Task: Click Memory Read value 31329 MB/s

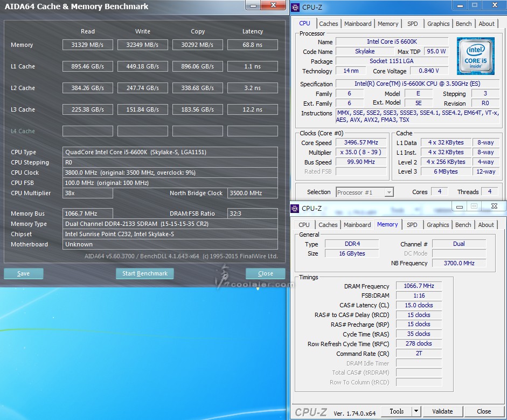Action: click(x=88, y=45)
